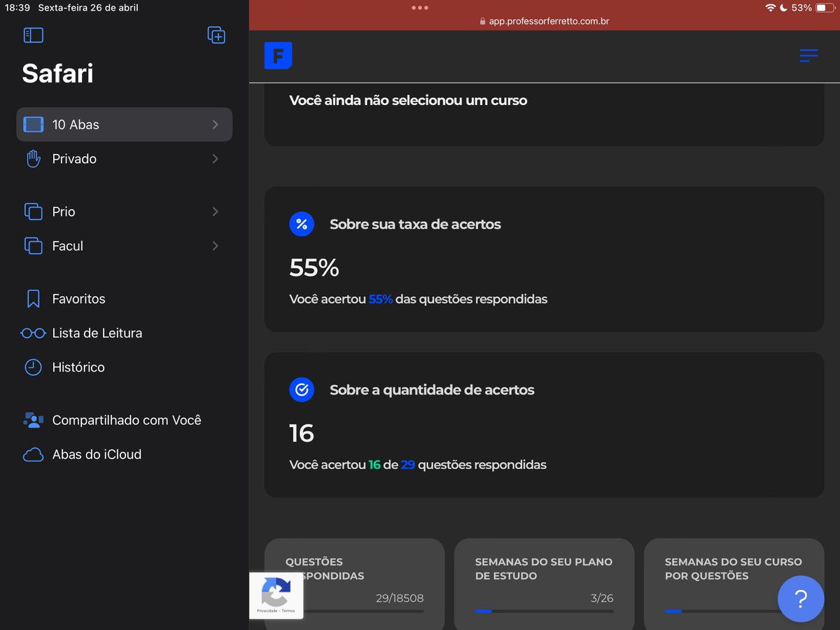Image resolution: width=840 pixels, height=630 pixels.
Task: Hide the Safari sidebar with the sidebar icon
Action: (33, 35)
